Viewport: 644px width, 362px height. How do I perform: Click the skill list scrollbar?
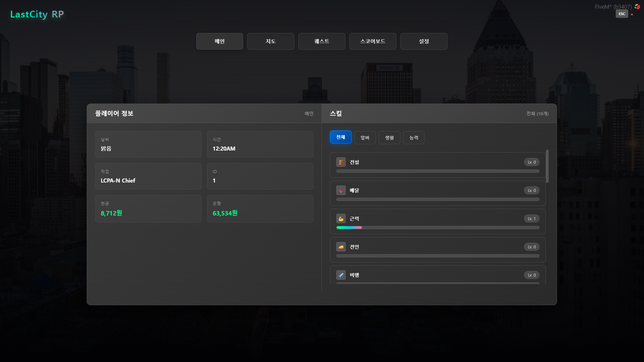tap(547, 166)
